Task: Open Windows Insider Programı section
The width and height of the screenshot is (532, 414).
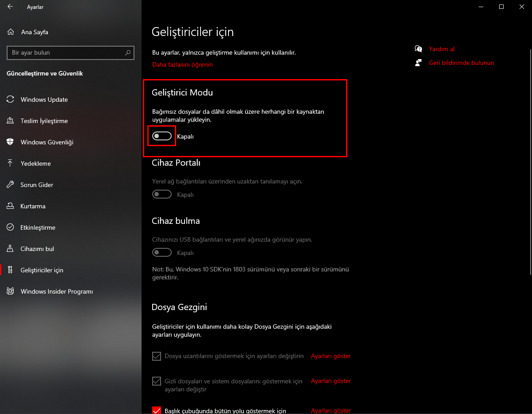Action: coord(71,291)
